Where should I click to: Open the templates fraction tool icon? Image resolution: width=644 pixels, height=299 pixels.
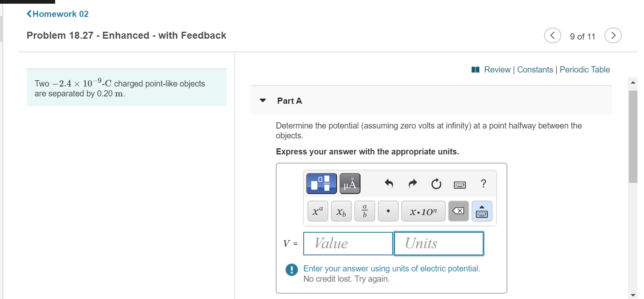pyautogui.click(x=321, y=183)
